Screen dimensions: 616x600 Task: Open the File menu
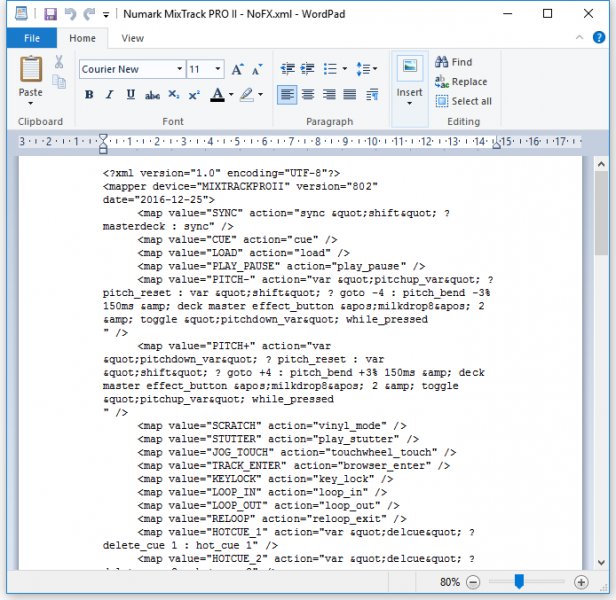point(32,38)
